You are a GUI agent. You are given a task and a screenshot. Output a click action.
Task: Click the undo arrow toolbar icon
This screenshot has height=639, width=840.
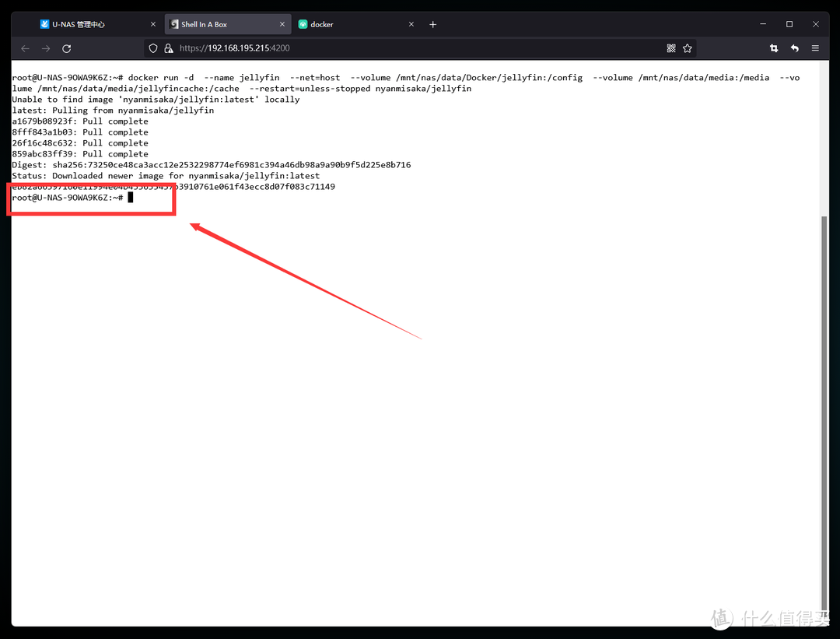pos(794,48)
